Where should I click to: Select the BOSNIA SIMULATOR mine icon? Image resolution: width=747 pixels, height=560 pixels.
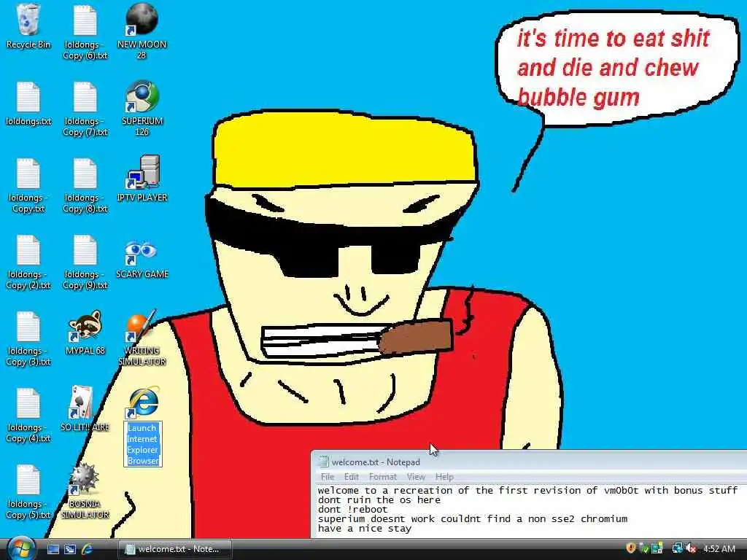85,491
